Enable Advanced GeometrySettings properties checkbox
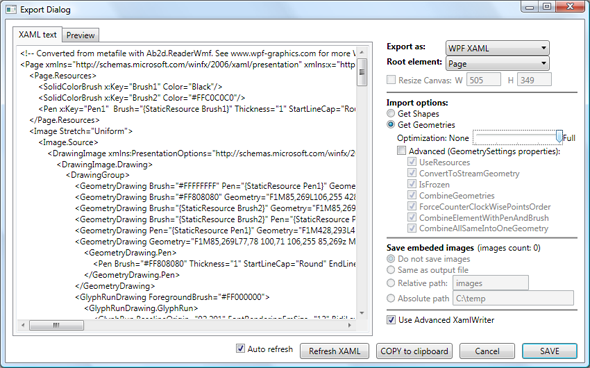This screenshot has width=590, height=368. pyautogui.click(x=402, y=151)
